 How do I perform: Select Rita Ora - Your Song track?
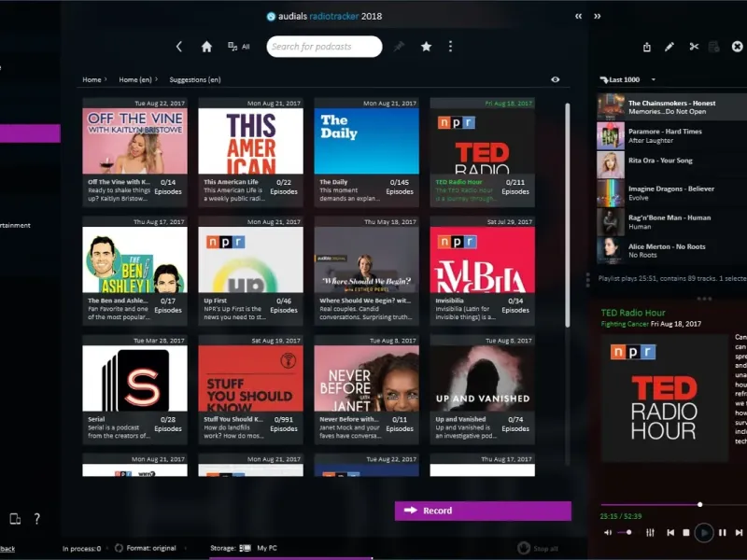pyautogui.click(x=671, y=164)
